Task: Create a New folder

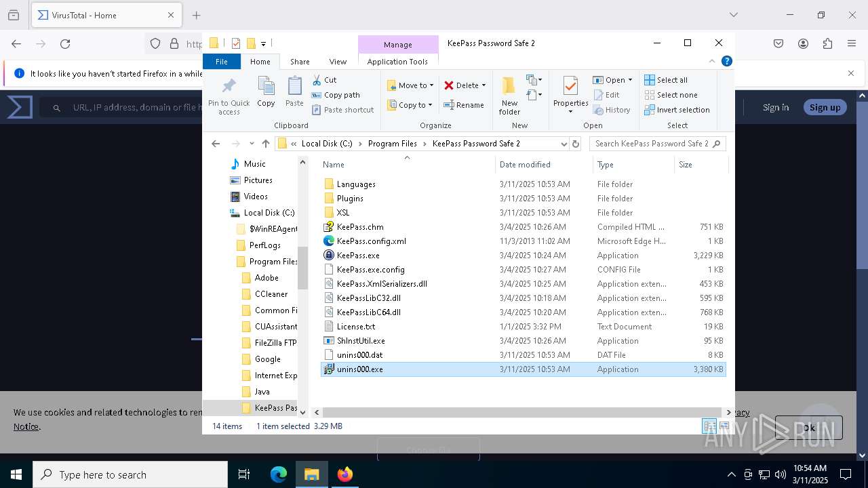Action: tap(509, 96)
